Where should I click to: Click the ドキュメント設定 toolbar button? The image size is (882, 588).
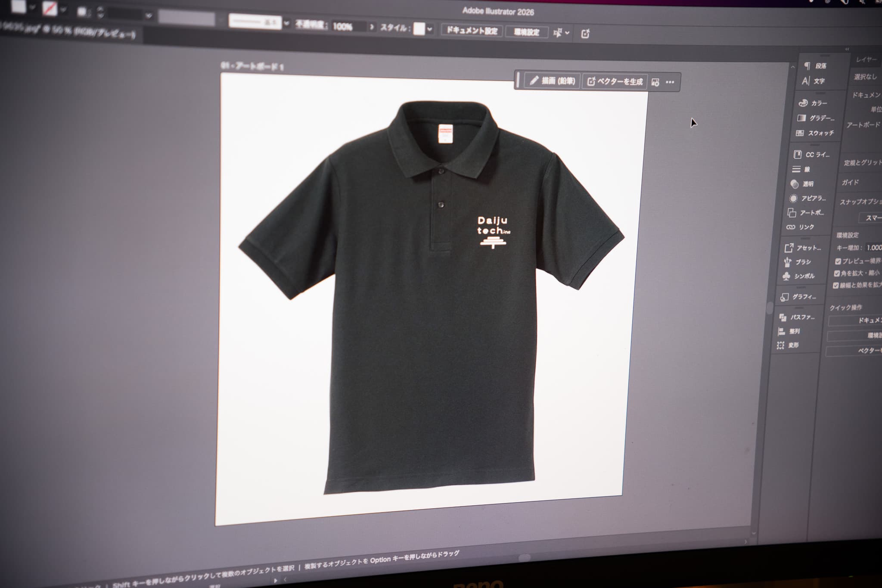(472, 31)
